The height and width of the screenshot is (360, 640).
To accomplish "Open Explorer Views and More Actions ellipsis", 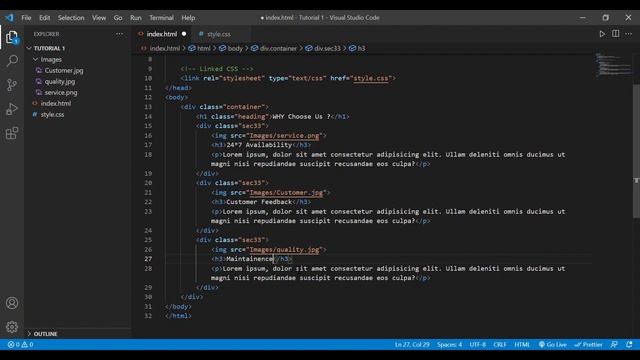I will click(x=119, y=34).
